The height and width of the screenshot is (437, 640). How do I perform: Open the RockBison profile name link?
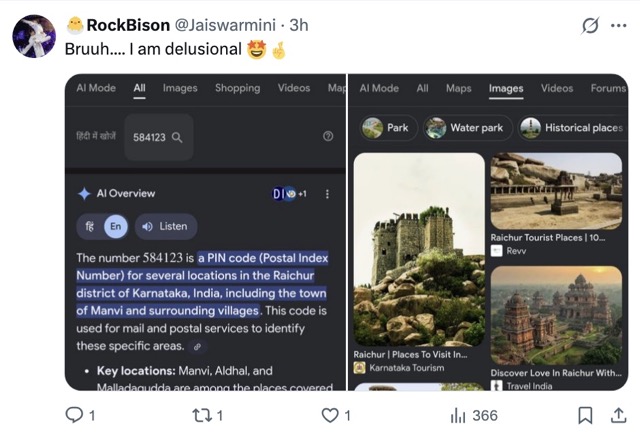pos(125,24)
